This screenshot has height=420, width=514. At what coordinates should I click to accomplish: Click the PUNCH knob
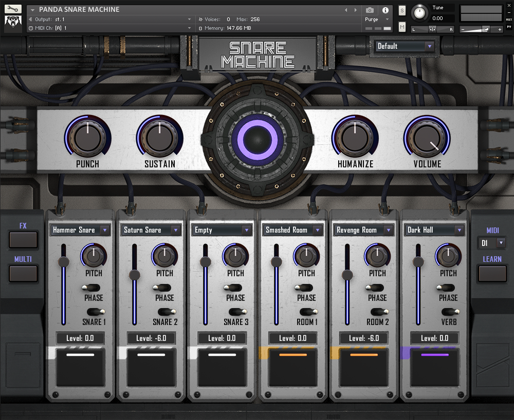pyautogui.click(x=87, y=138)
